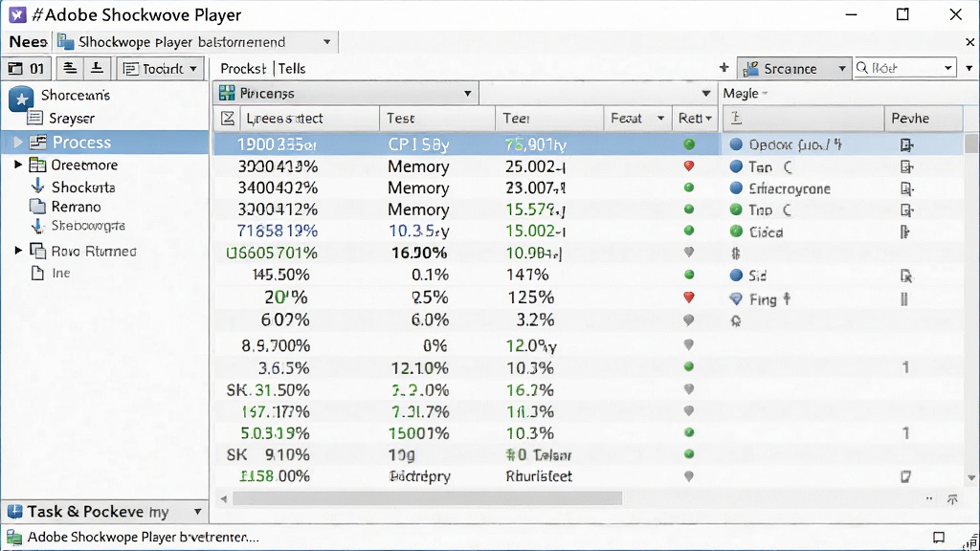Click the horizontal scrollbar thumb
This screenshot has width=980, height=551.
pos(428,498)
